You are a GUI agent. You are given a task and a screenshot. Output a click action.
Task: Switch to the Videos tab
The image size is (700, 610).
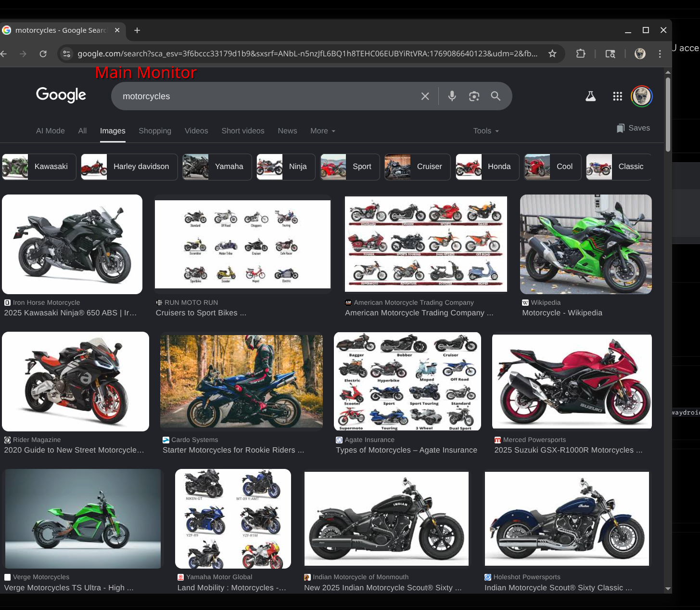tap(196, 131)
